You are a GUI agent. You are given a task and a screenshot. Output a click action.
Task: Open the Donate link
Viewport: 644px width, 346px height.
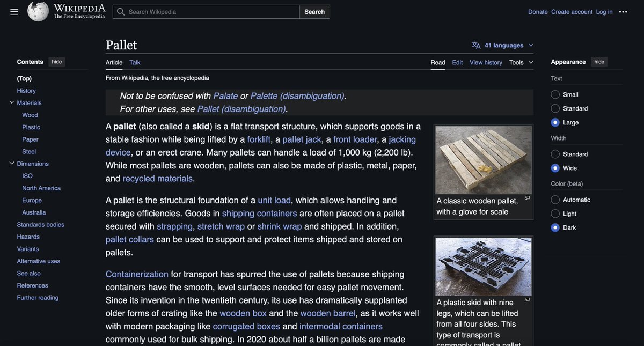click(538, 12)
